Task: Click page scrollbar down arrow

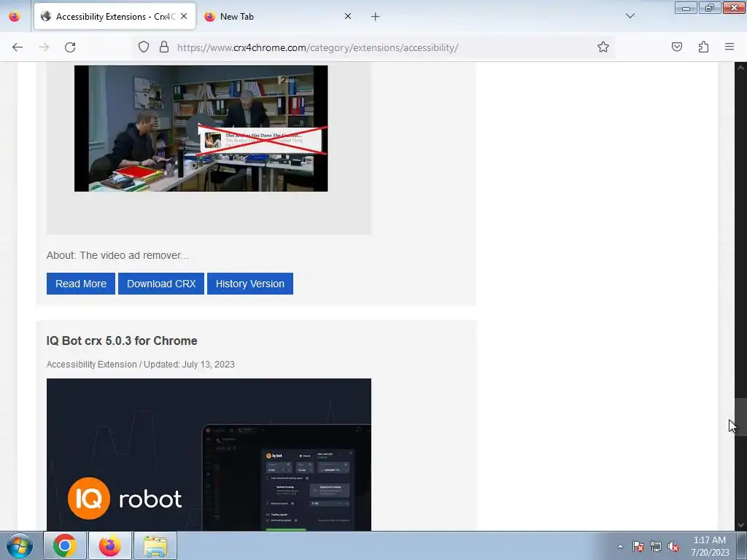Action: (x=740, y=525)
